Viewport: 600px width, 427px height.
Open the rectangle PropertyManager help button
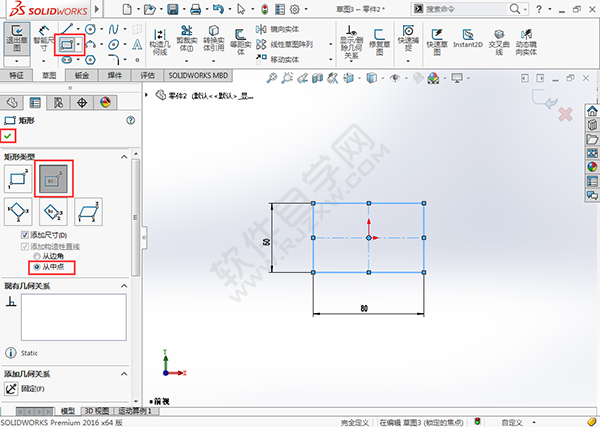130,121
